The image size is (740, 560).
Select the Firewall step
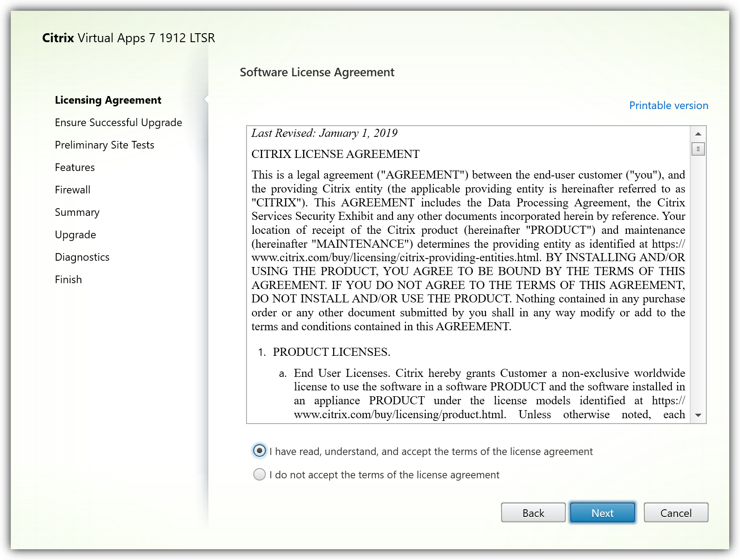tap(72, 190)
